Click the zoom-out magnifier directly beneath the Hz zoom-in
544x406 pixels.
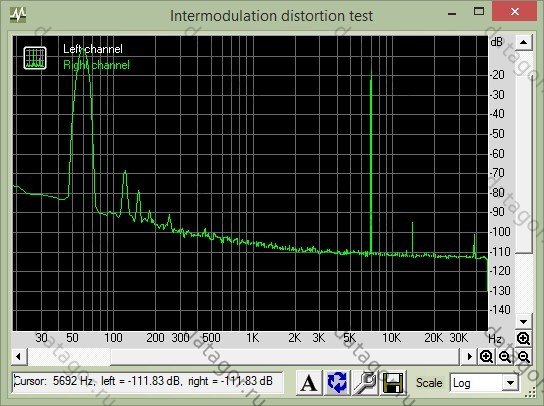[524, 356]
